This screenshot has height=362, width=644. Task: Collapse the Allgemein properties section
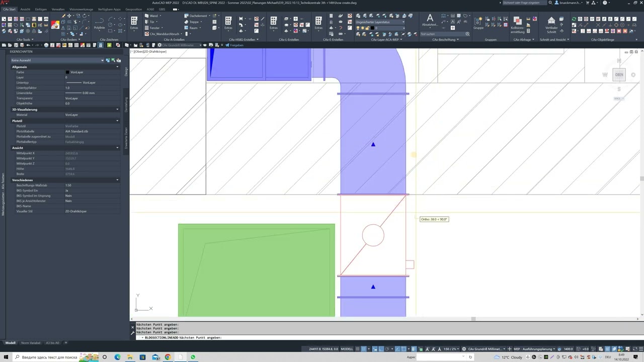(117, 67)
